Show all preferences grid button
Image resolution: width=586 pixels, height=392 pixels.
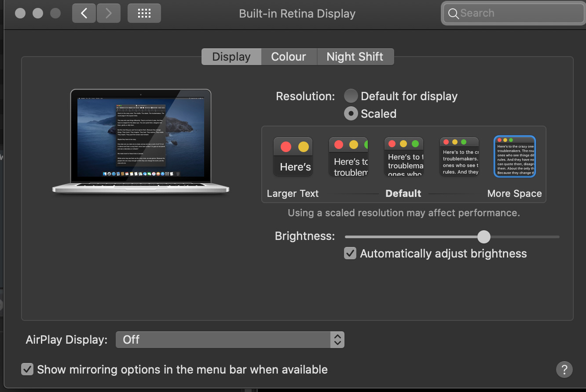pyautogui.click(x=144, y=13)
